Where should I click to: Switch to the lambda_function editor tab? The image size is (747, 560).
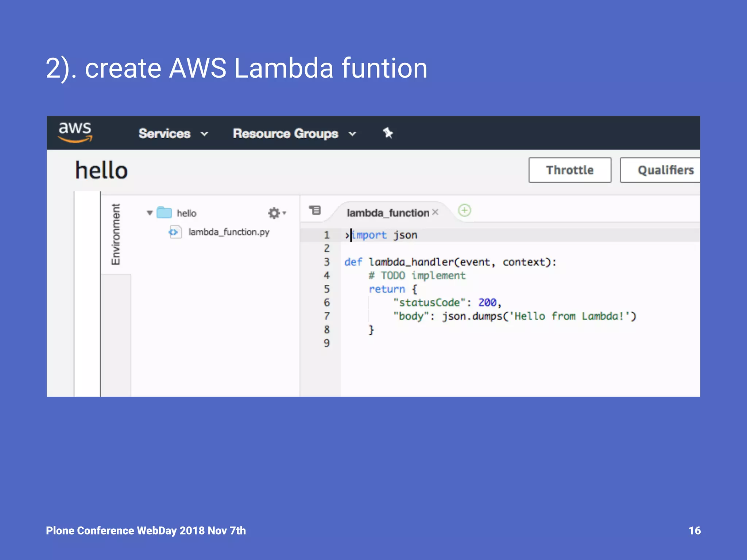[x=388, y=213]
